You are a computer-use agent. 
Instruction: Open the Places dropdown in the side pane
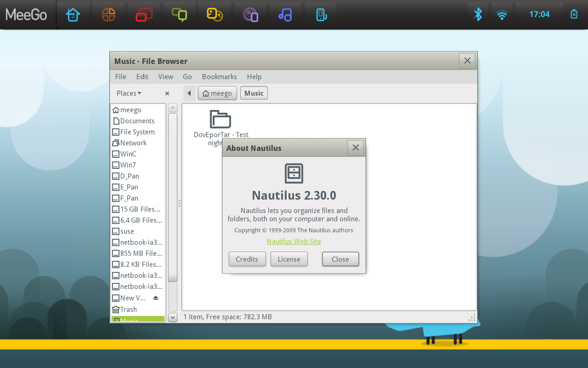[129, 93]
